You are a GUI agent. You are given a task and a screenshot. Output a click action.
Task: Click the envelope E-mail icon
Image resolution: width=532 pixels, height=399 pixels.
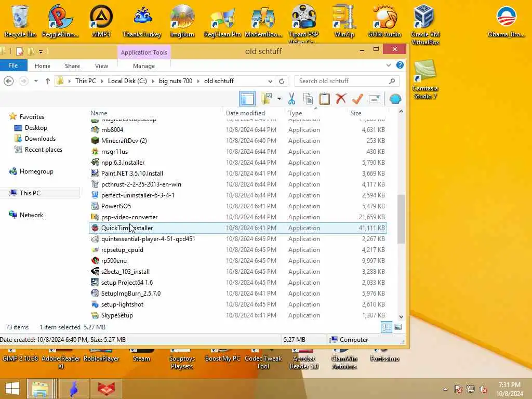point(374,99)
